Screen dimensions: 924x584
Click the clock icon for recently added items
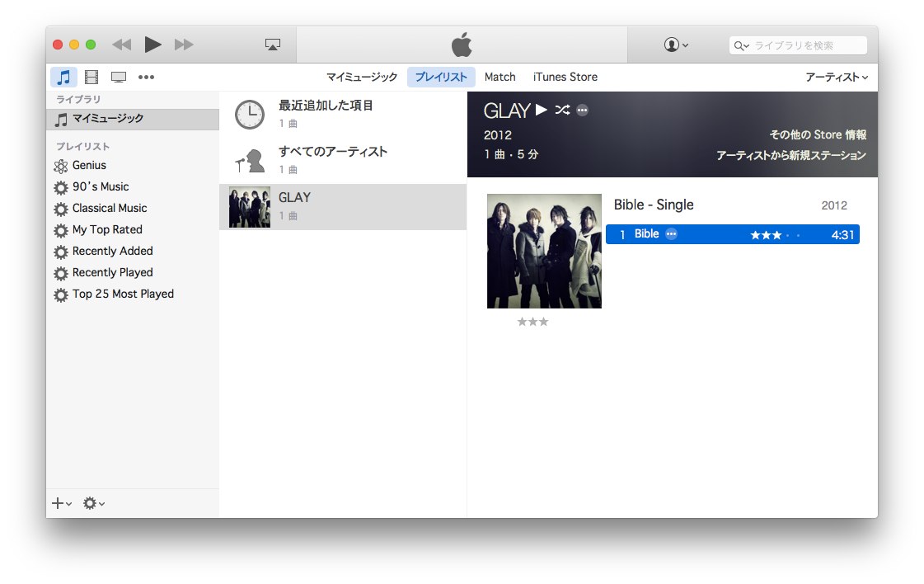point(250,115)
